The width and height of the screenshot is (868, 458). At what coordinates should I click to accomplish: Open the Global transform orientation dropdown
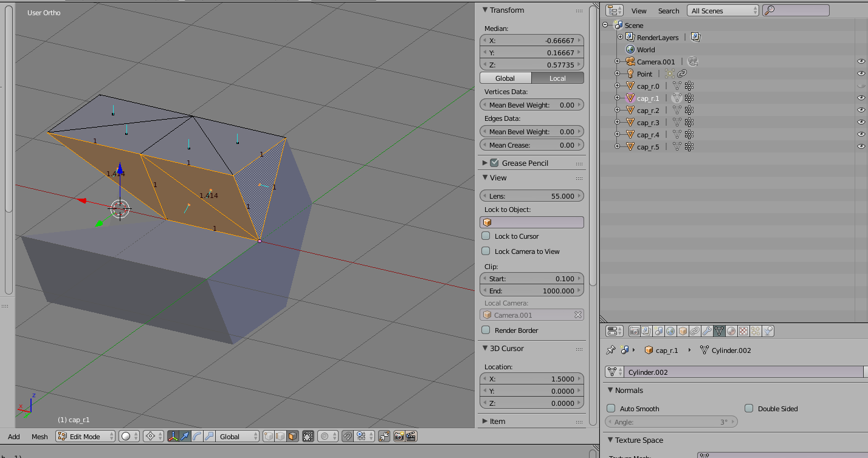pyautogui.click(x=238, y=436)
